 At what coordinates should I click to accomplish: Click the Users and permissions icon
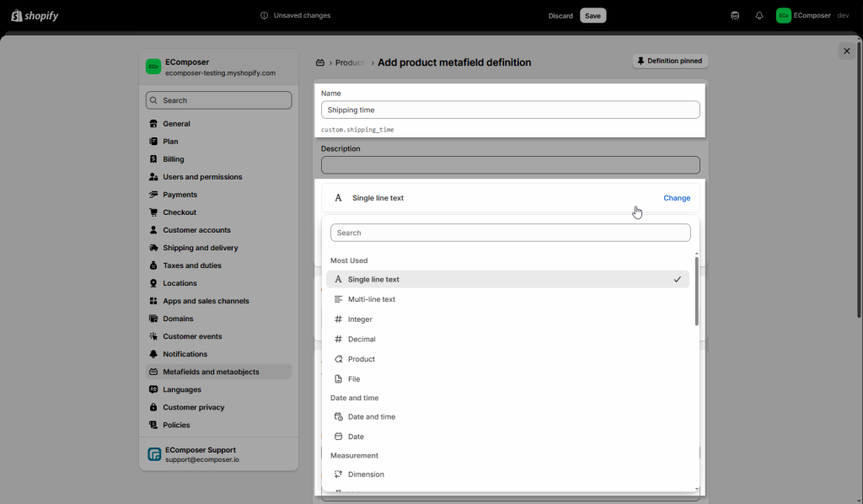[x=153, y=177]
